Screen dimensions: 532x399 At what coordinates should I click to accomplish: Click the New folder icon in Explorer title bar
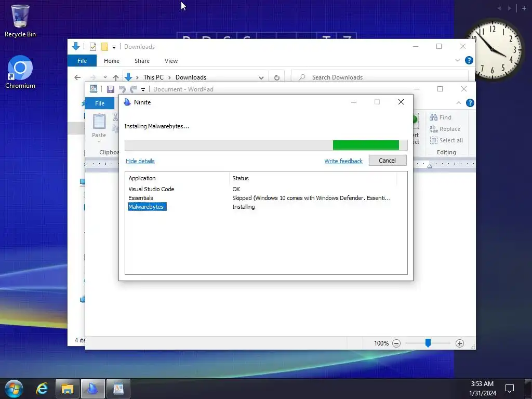[x=104, y=47]
